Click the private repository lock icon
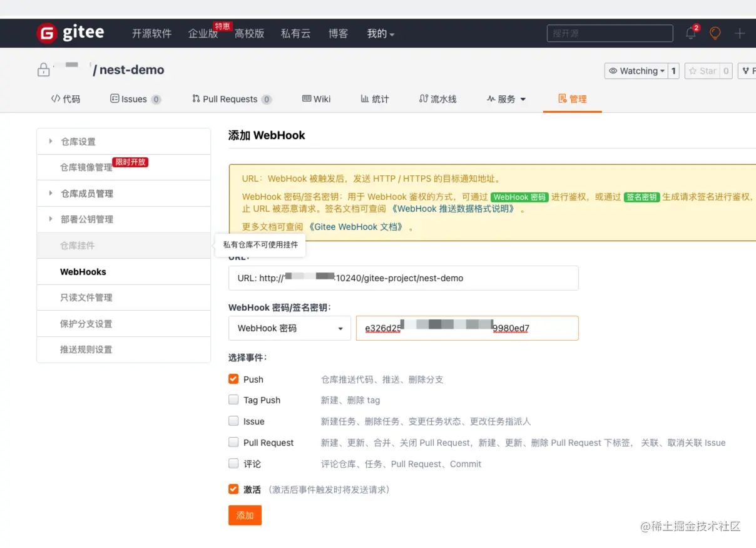The height and width of the screenshot is (548, 756). (x=44, y=70)
